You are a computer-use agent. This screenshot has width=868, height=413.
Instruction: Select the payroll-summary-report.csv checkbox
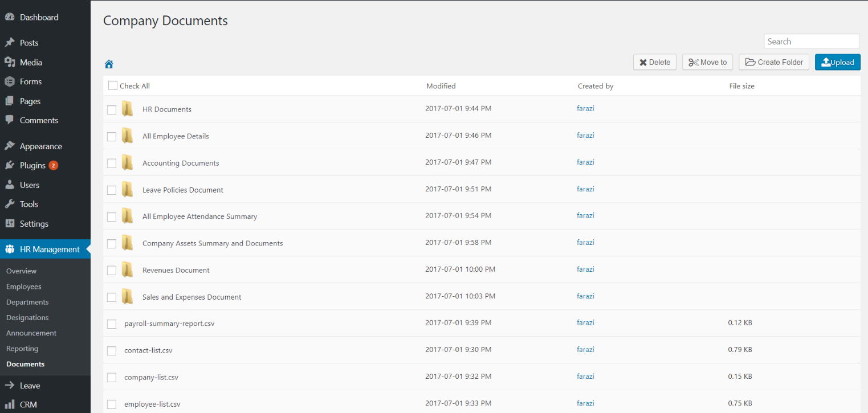112,324
